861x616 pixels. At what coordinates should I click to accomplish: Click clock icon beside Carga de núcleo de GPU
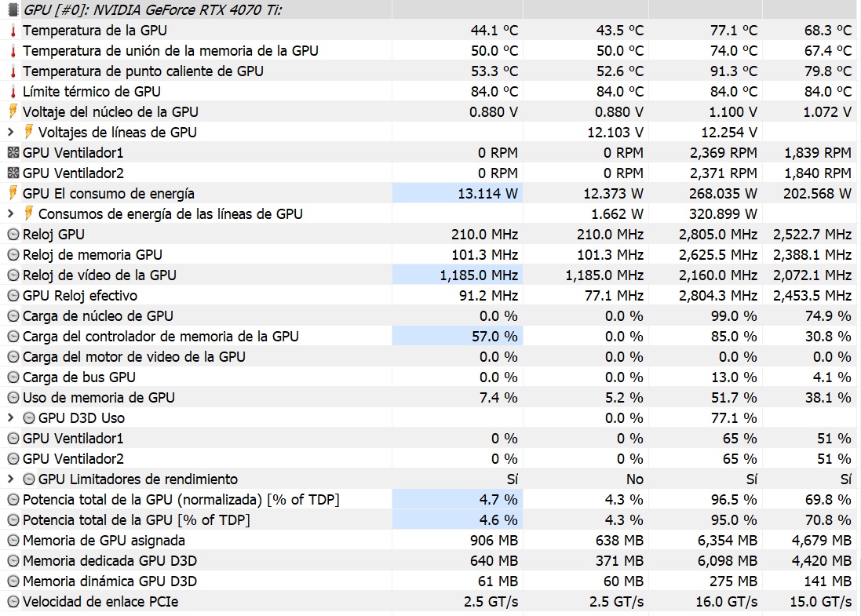click(x=13, y=315)
